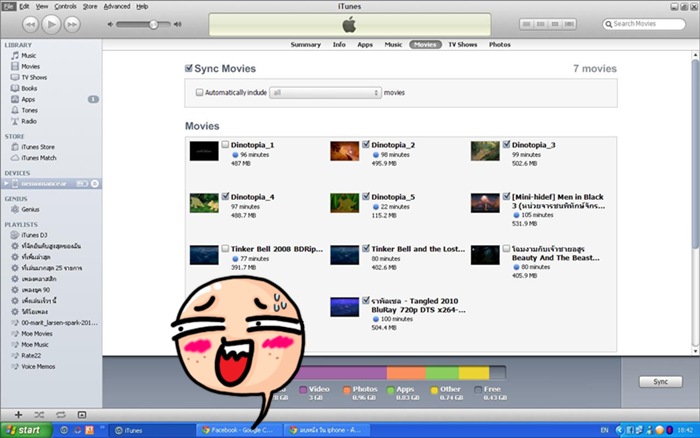This screenshot has height=438, width=700.
Task: Open the Controls menu
Action: click(65, 6)
